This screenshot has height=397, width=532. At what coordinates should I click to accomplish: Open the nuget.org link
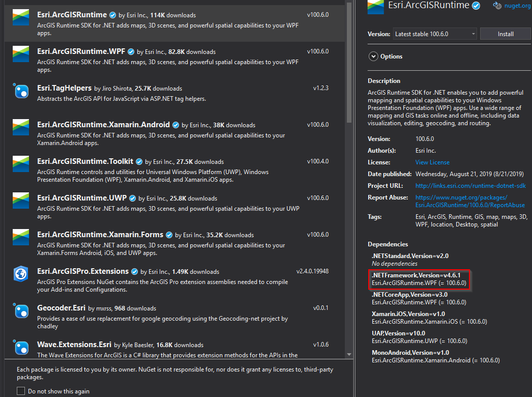tap(517, 6)
